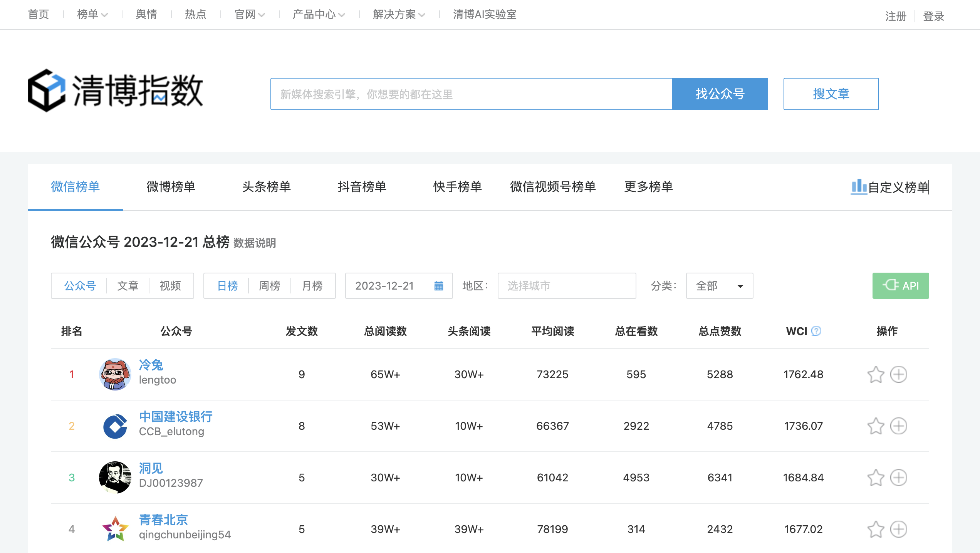Image resolution: width=980 pixels, height=553 pixels.
Task: Switch to the 微信视频号榜单 tab
Action: [x=553, y=187]
